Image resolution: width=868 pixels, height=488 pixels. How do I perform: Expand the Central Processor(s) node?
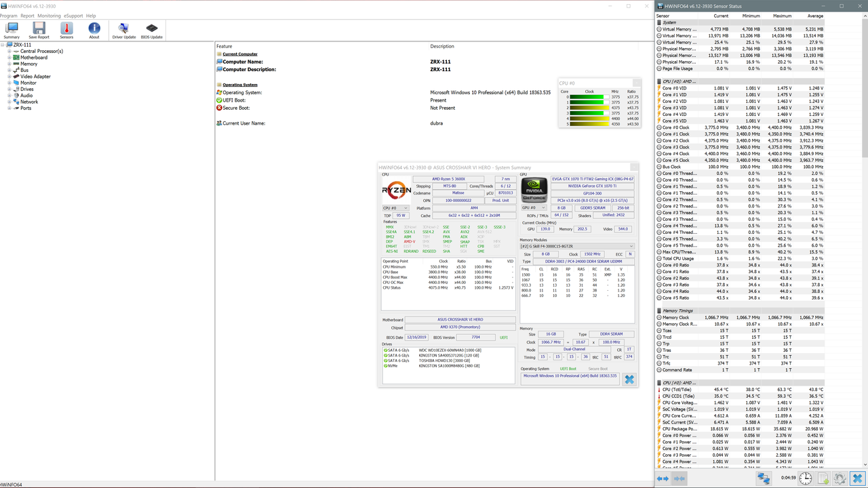click(9, 51)
